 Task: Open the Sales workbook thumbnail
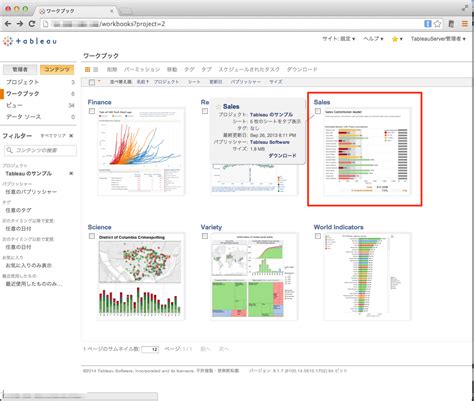tap(367, 152)
